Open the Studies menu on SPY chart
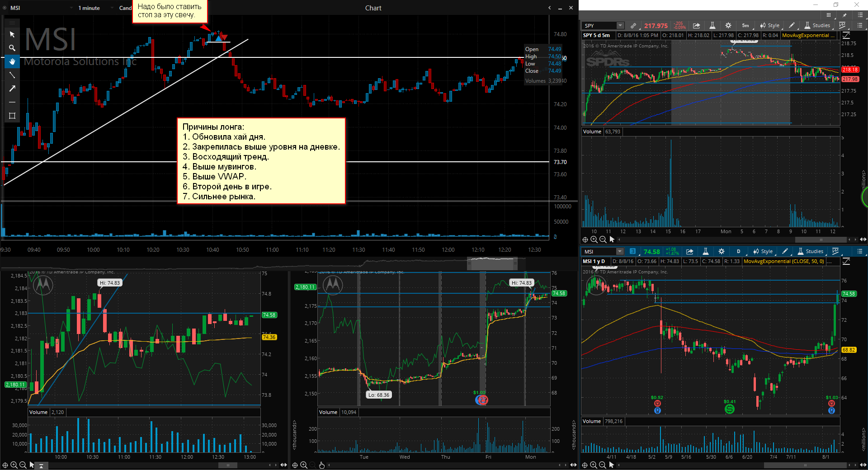Image resolution: width=868 pixels, height=470 pixels. point(817,25)
